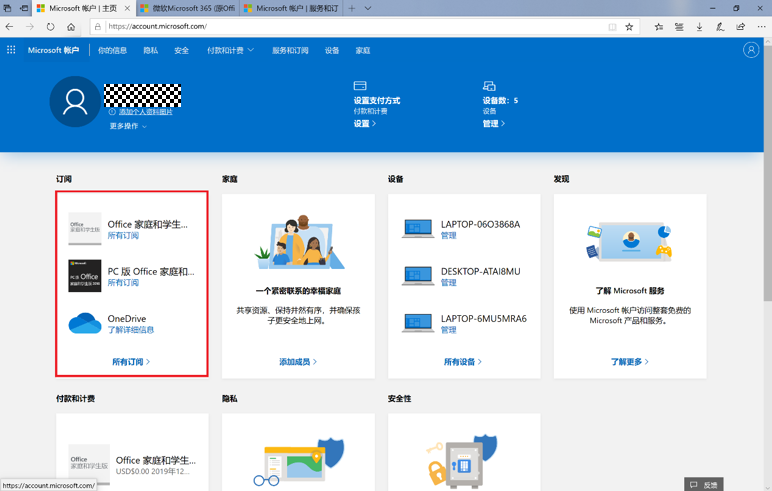
Task: Click the 添加成员 link in family card
Action: tap(297, 362)
